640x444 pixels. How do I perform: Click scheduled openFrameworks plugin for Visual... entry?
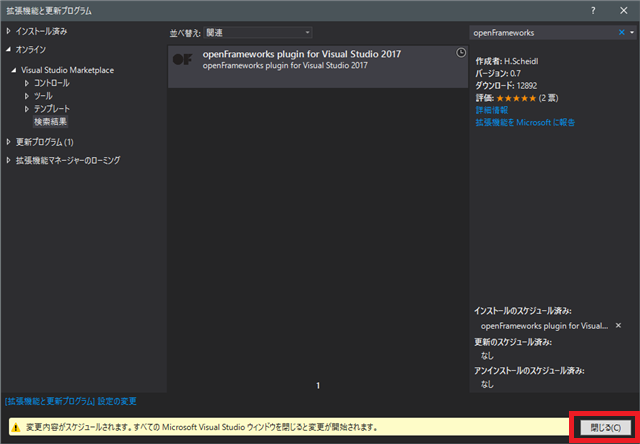544,326
